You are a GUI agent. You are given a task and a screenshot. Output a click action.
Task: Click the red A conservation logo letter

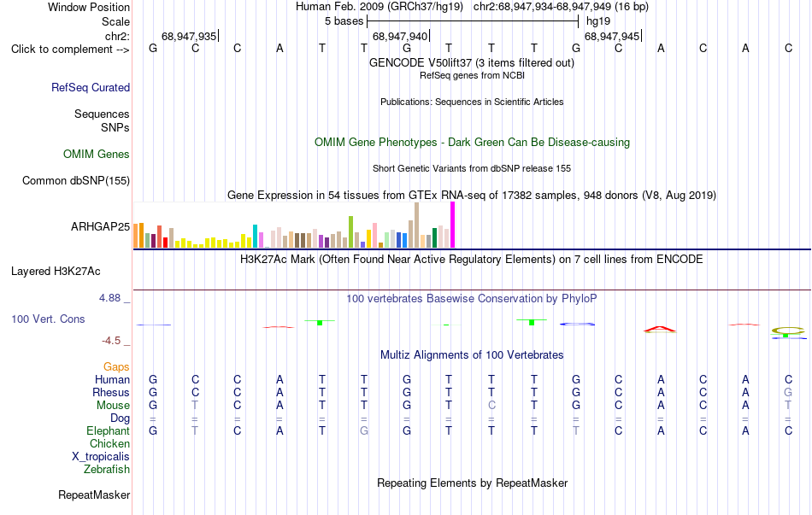click(x=660, y=329)
